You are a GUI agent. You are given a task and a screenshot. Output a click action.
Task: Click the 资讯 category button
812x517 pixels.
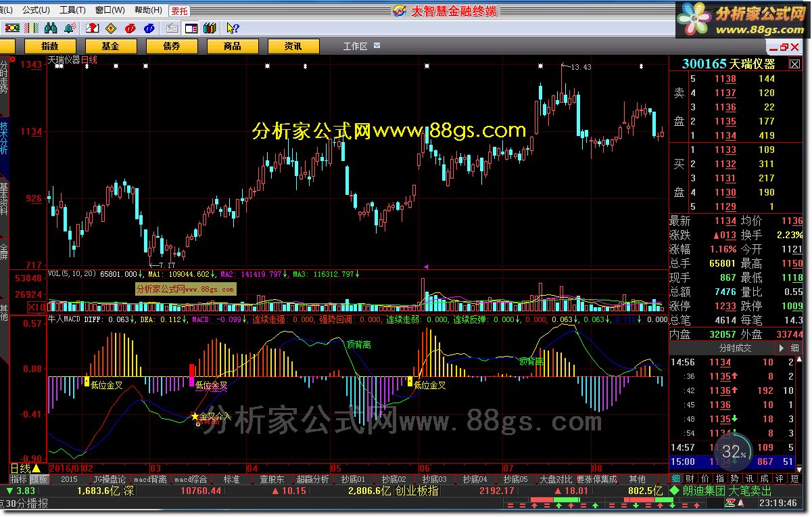(293, 46)
